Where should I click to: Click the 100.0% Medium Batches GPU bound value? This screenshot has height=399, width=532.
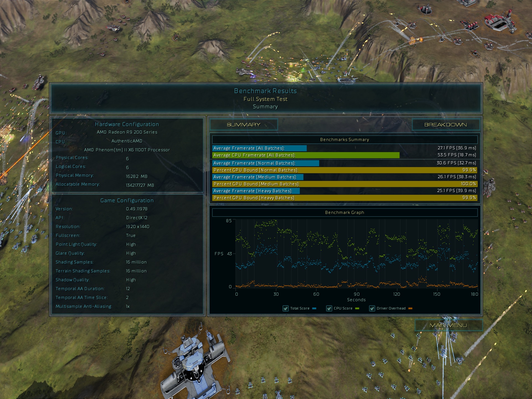pos(469,184)
